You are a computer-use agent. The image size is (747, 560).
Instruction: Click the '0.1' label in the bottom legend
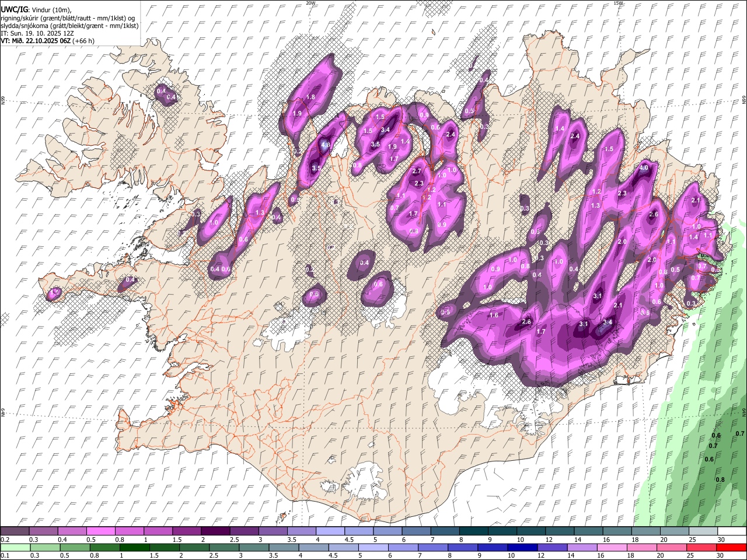tap(5, 556)
